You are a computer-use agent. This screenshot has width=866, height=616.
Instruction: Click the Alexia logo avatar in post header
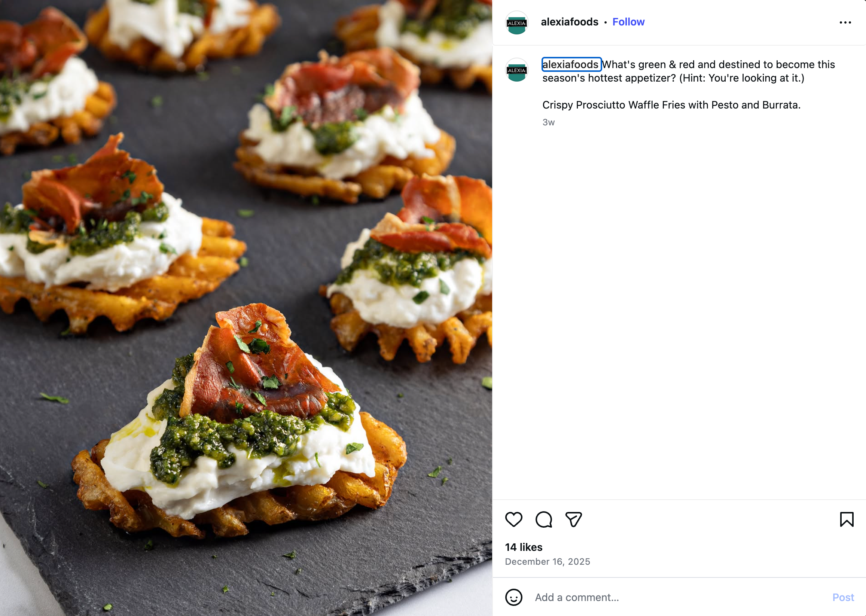click(x=516, y=23)
